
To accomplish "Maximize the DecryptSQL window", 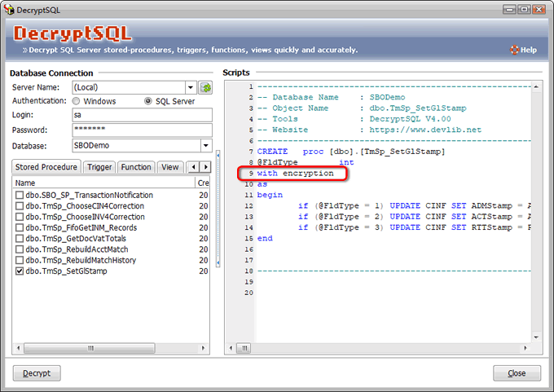I will click(x=524, y=10).
